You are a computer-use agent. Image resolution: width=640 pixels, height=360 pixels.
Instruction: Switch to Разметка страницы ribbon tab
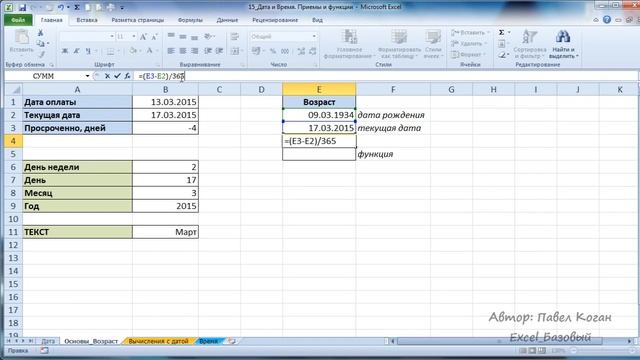click(138, 20)
